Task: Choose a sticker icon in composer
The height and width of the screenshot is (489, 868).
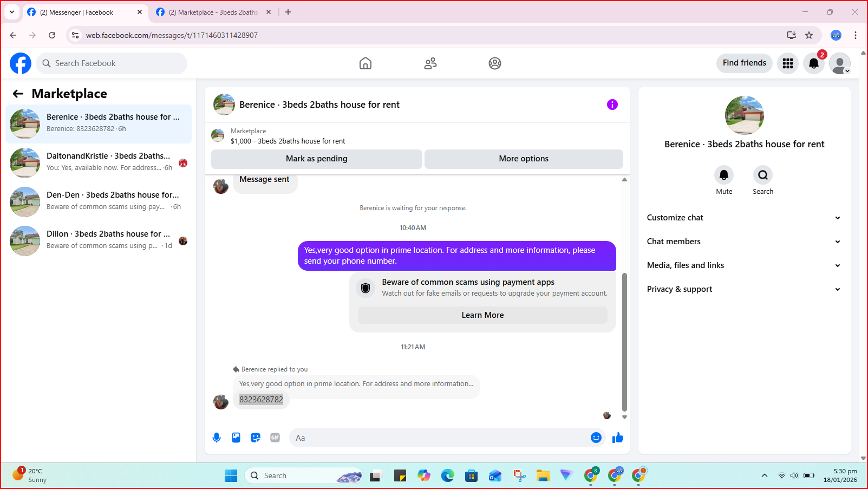Action: point(256,438)
